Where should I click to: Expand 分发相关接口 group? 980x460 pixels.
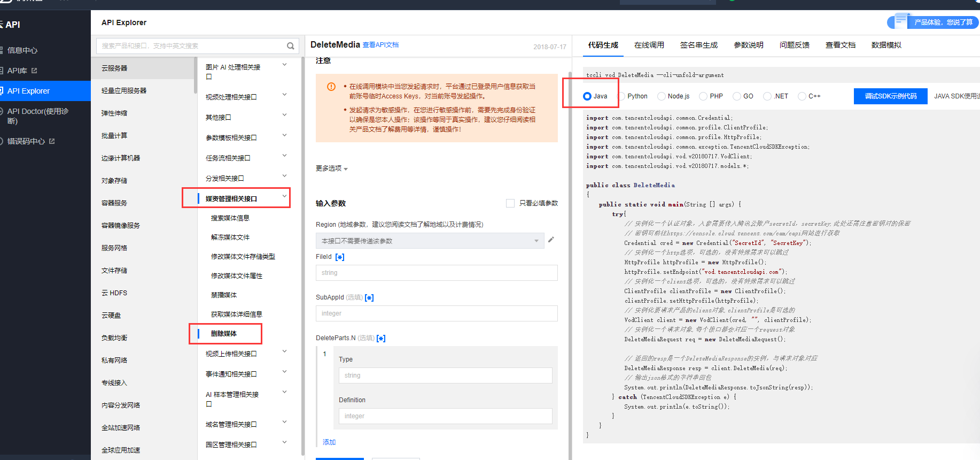point(284,176)
